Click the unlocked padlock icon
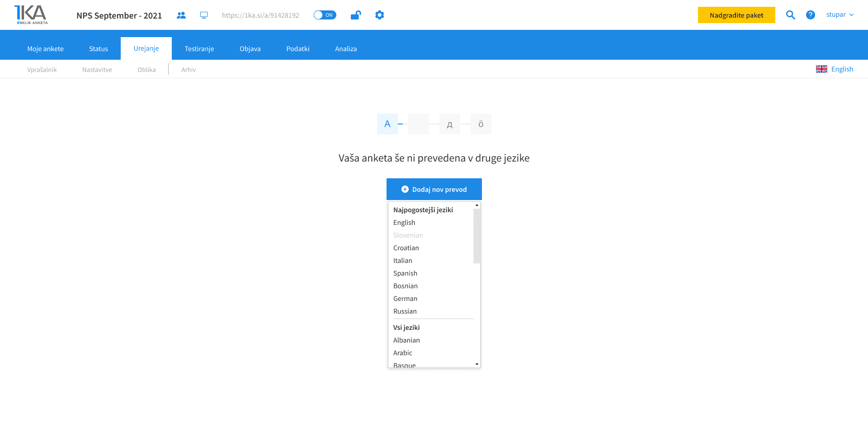Image resolution: width=868 pixels, height=448 pixels. [355, 15]
